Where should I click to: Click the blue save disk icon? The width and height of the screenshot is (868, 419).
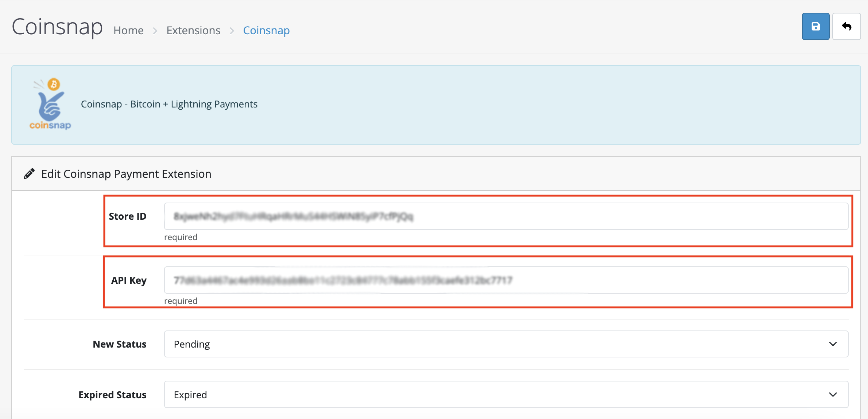click(x=815, y=27)
